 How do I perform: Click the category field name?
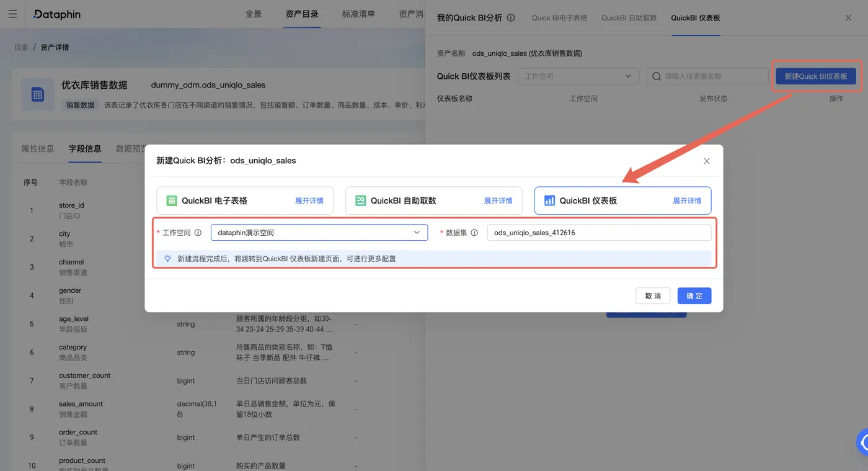pyautogui.click(x=73, y=347)
